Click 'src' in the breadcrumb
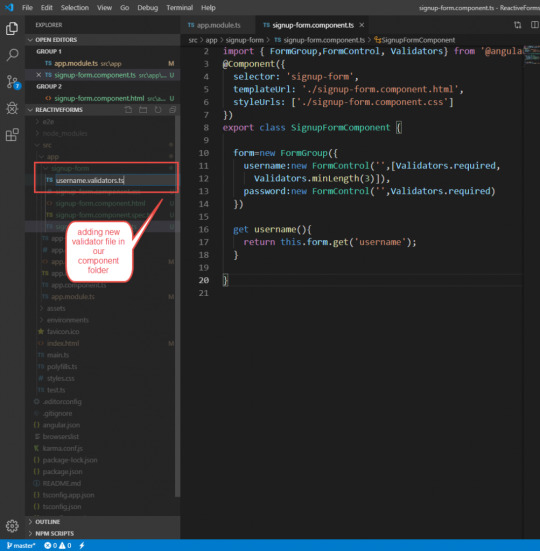 [193, 40]
